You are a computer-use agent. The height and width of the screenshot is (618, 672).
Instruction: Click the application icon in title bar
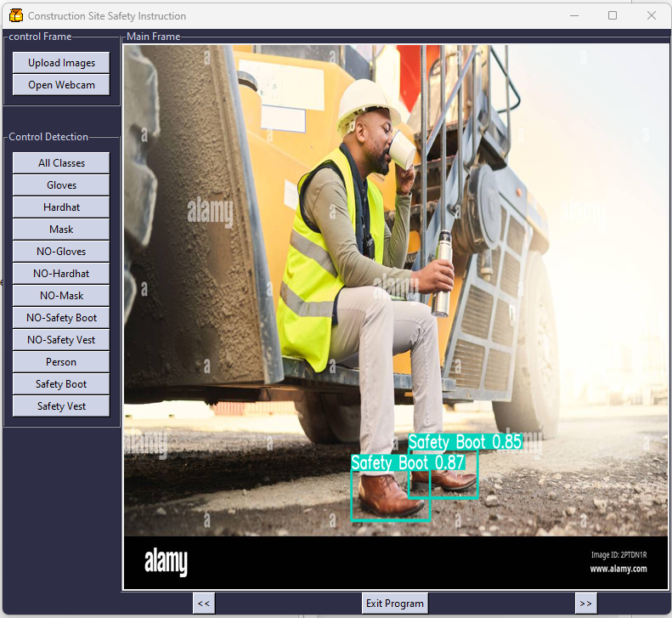(x=15, y=15)
